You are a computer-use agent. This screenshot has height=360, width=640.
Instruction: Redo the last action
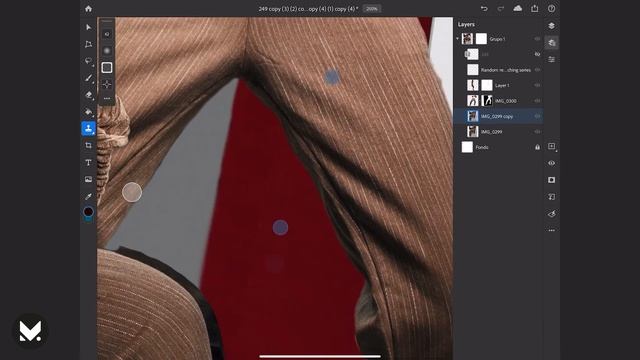(x=501, y=9)
